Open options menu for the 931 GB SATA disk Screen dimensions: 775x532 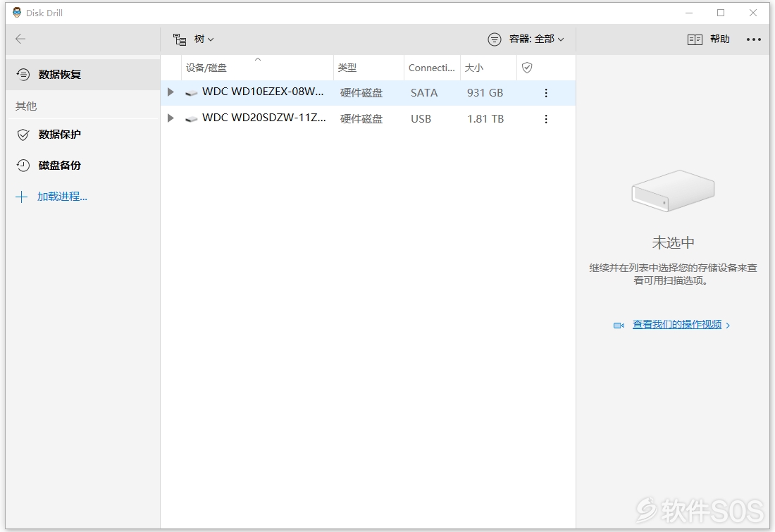[546, 93]
